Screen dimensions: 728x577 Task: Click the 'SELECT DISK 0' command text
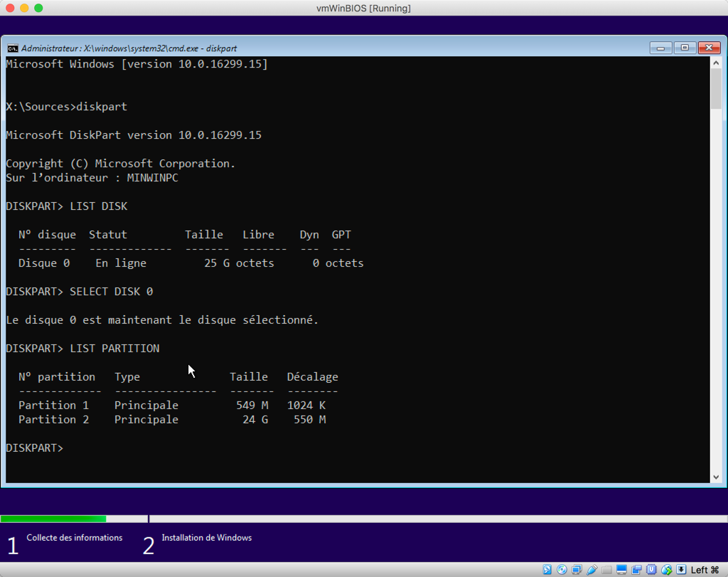click(x=112, y=291)
